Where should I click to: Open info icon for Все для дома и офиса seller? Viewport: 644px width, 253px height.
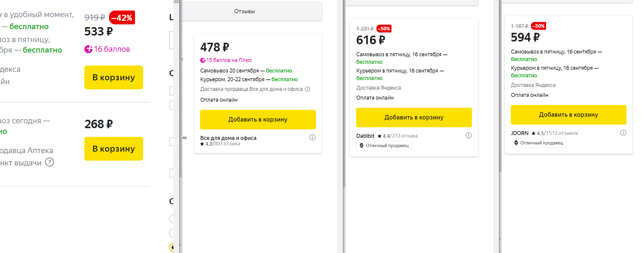(312, 137)
